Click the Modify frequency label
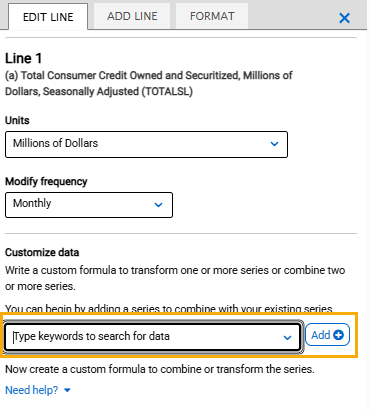 [x=46, y=181]
